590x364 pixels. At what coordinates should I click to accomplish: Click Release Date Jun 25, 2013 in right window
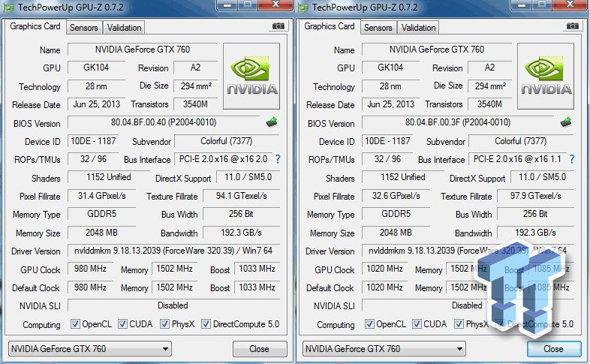coord(391,104)
